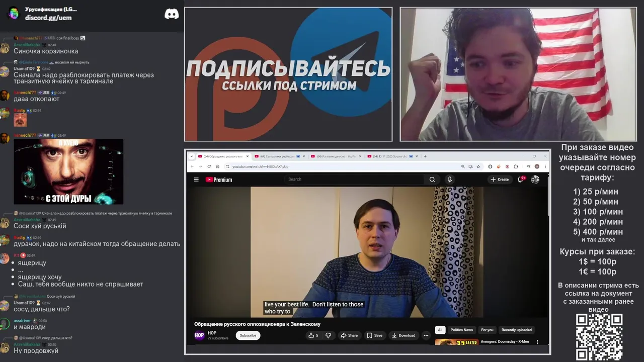
Task: Dislike the video with thumbs-down icon
Action: (328, 335)
